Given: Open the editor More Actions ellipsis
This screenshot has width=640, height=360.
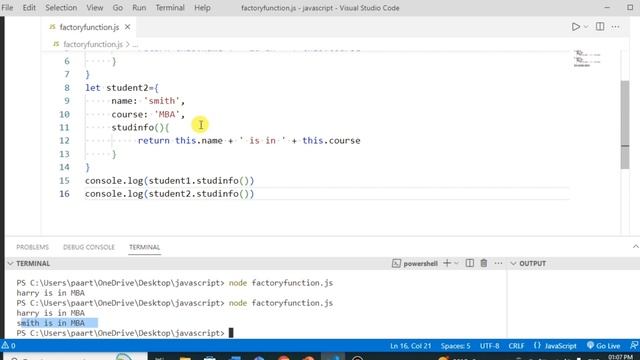Looking at the screenshot, I should [615, 27].
